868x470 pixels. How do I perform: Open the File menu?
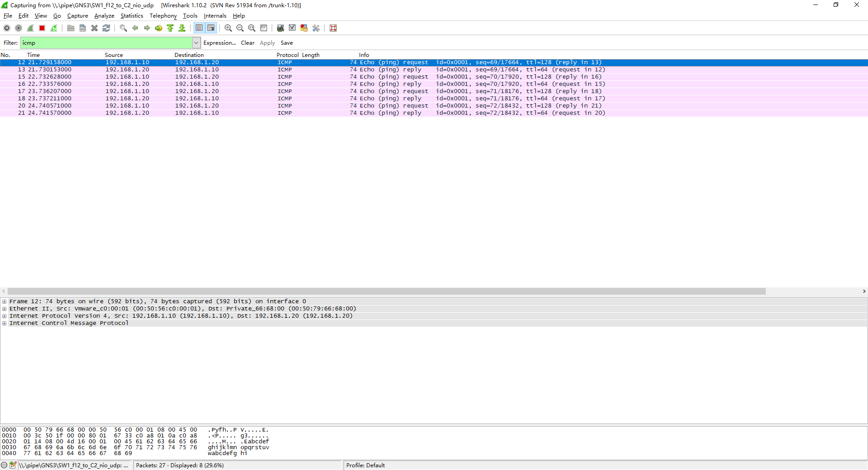click(8, 16)
